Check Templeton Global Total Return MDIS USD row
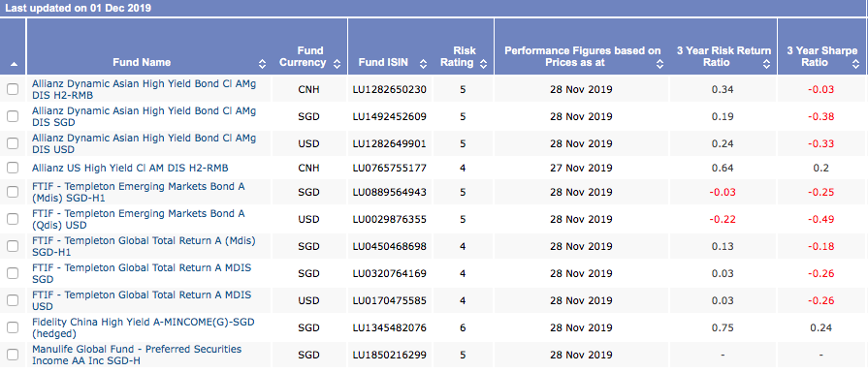868x372 pixels. click(x=13, y=300)
